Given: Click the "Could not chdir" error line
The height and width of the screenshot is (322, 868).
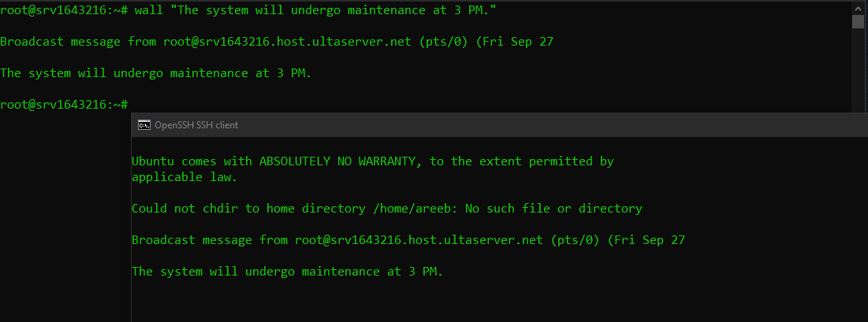Looking at the screenshot, I should pos(387,209).
